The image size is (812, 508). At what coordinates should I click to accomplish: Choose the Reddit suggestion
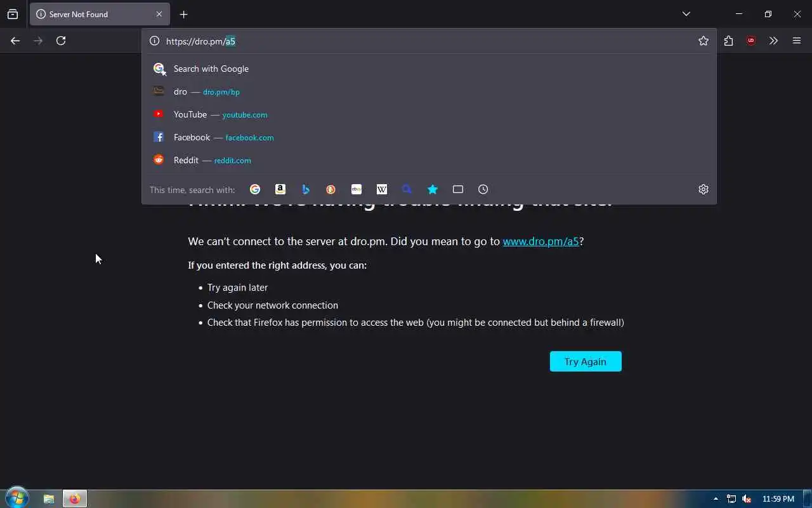click(429, 160)
